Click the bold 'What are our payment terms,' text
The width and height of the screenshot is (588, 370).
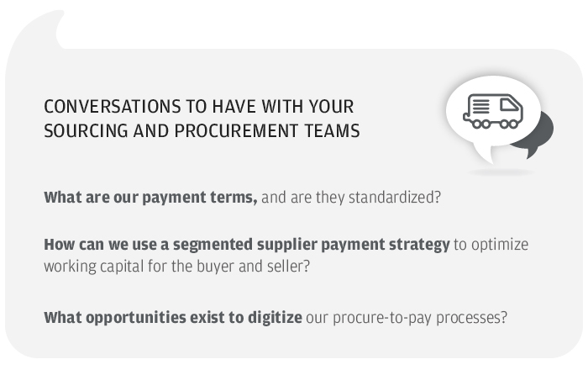point(150,198)
